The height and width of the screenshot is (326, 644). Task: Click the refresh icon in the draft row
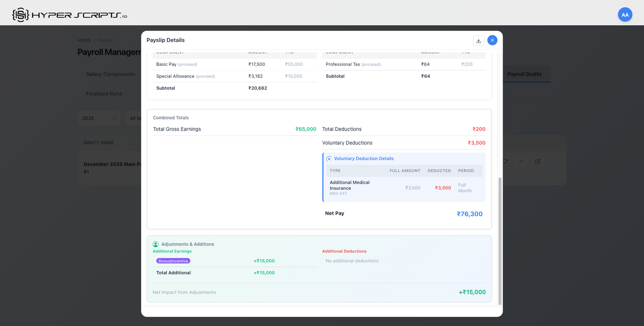506,161
